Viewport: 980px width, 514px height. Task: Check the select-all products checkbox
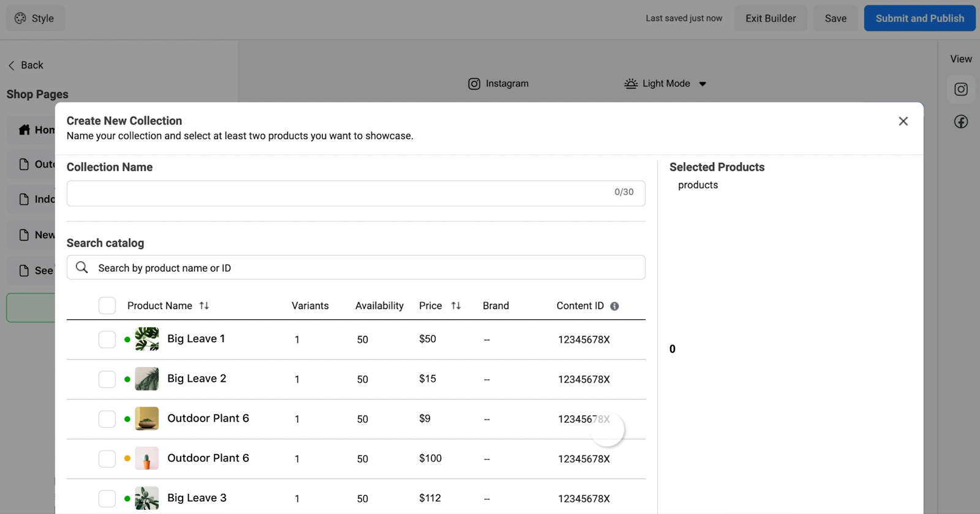107,305
